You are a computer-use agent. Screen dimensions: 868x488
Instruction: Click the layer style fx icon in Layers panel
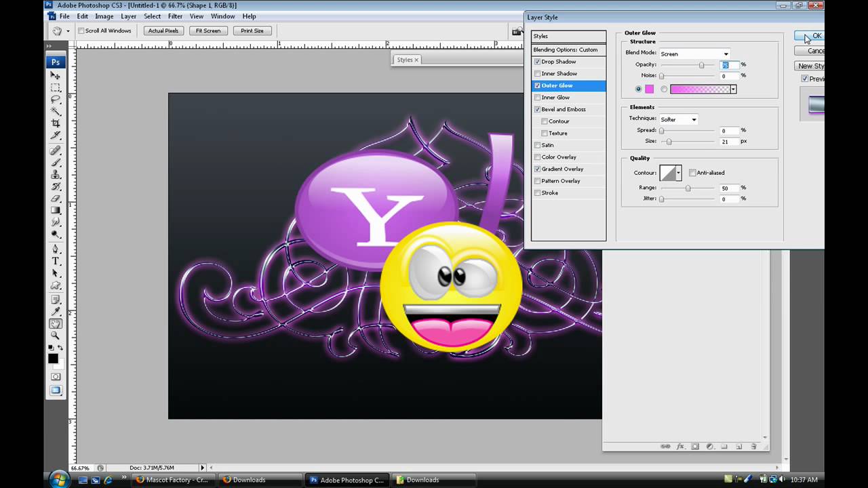click(x=681, y=447)
